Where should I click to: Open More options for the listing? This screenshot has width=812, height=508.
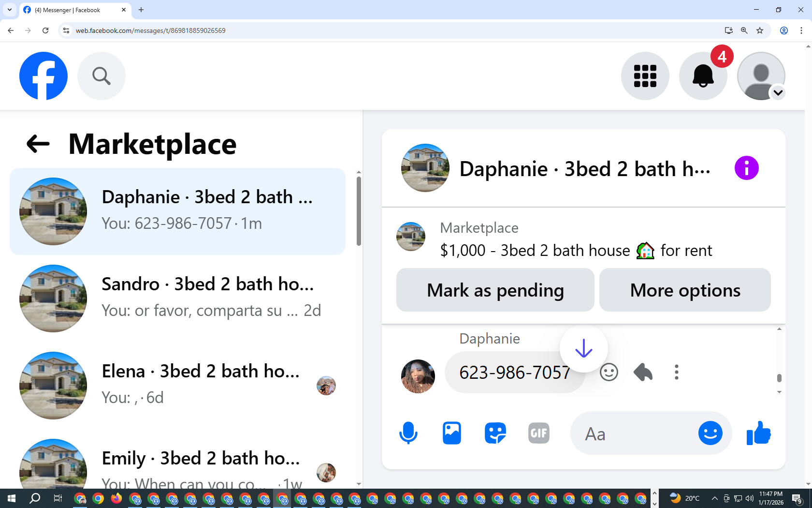685,290
